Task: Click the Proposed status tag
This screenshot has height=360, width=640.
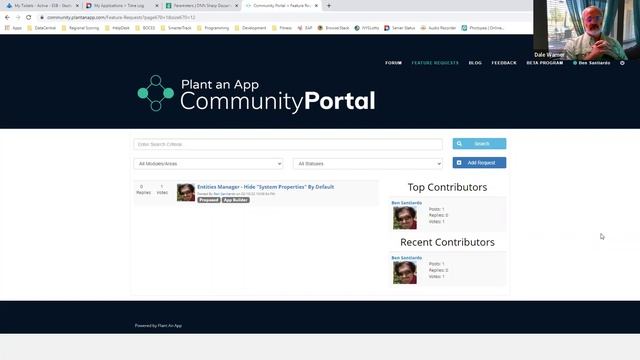Action: click(x=209, y=200)
